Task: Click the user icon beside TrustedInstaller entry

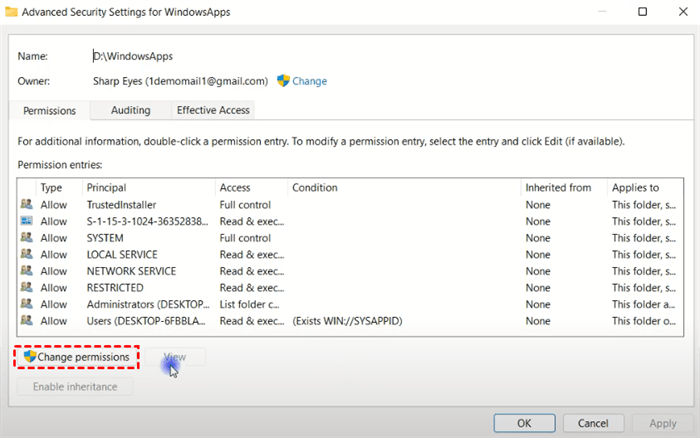Action: tap(26, 205)
